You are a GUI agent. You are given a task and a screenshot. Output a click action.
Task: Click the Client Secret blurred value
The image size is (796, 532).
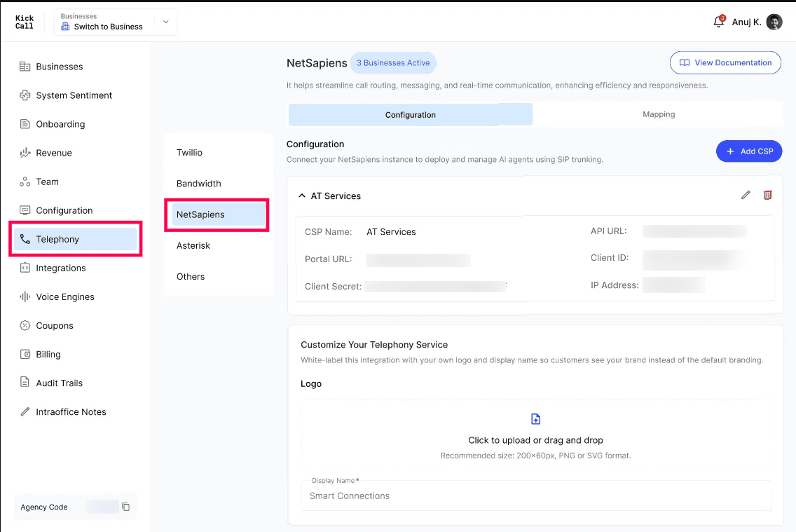pos(435,286)
